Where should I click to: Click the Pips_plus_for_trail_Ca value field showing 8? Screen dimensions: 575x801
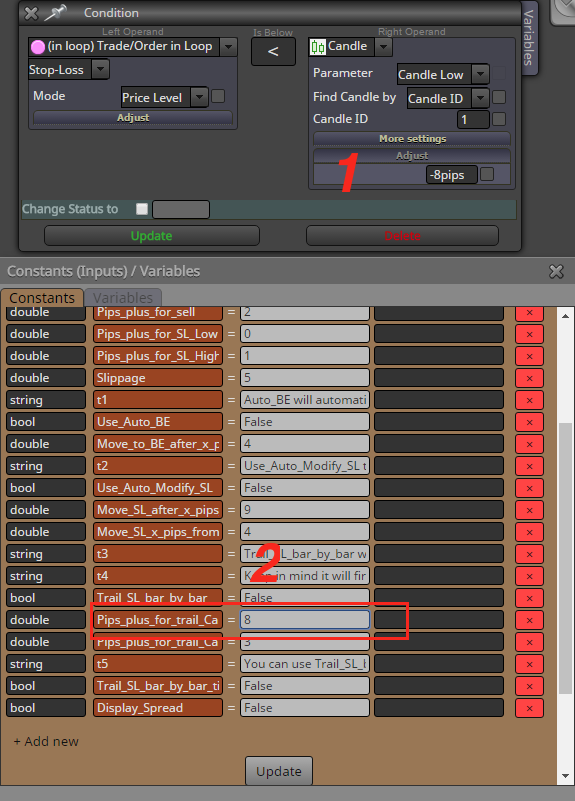pyautogui.click(x=305, y=620)
